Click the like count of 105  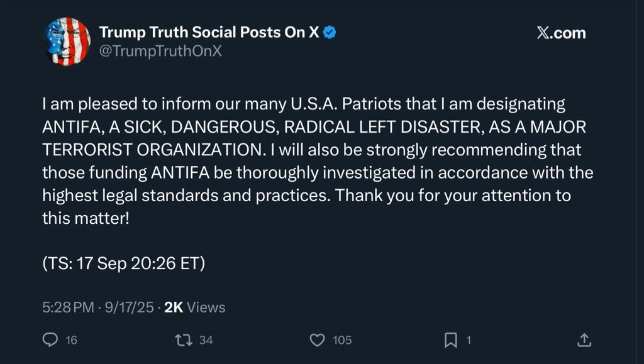[x=342, y=340]
